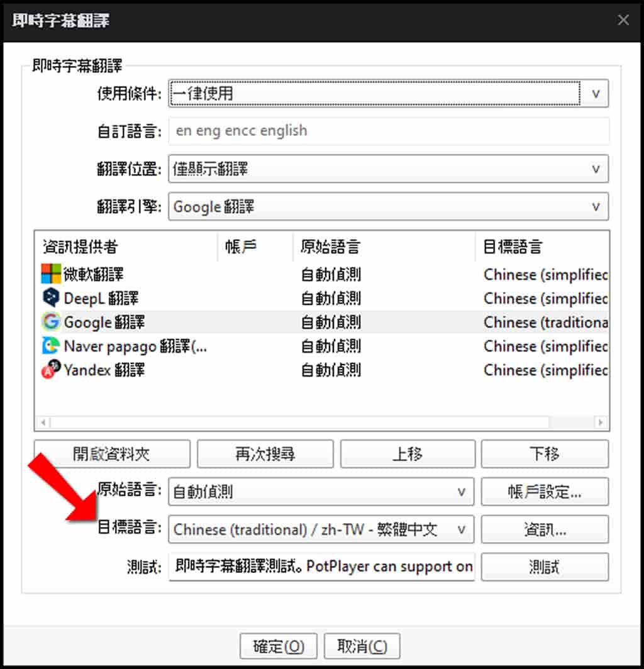Image resolution: width=644 pixels, height=669 pixels.
Task: Click the 測試 button
Action: click(x=545, y=567)
